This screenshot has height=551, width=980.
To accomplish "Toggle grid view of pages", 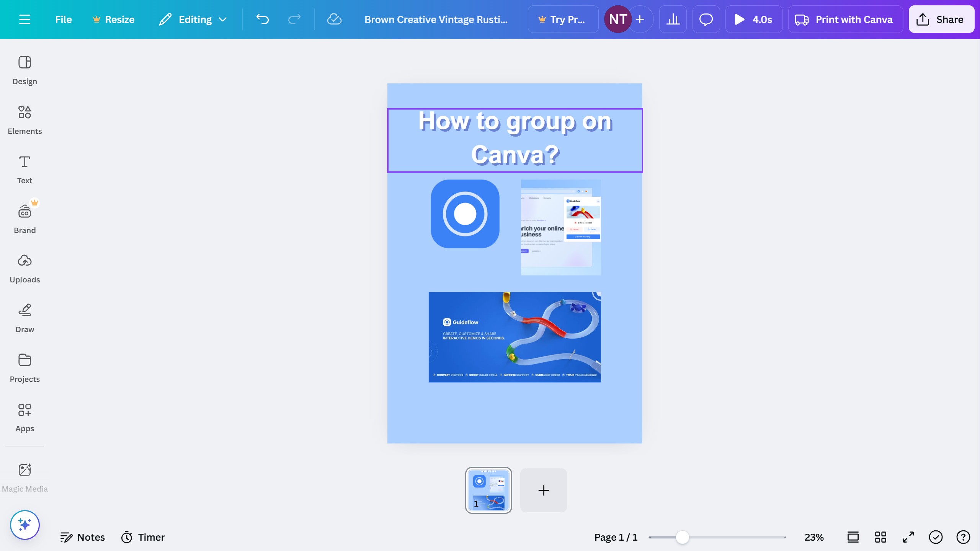I will tap(880, 537).
